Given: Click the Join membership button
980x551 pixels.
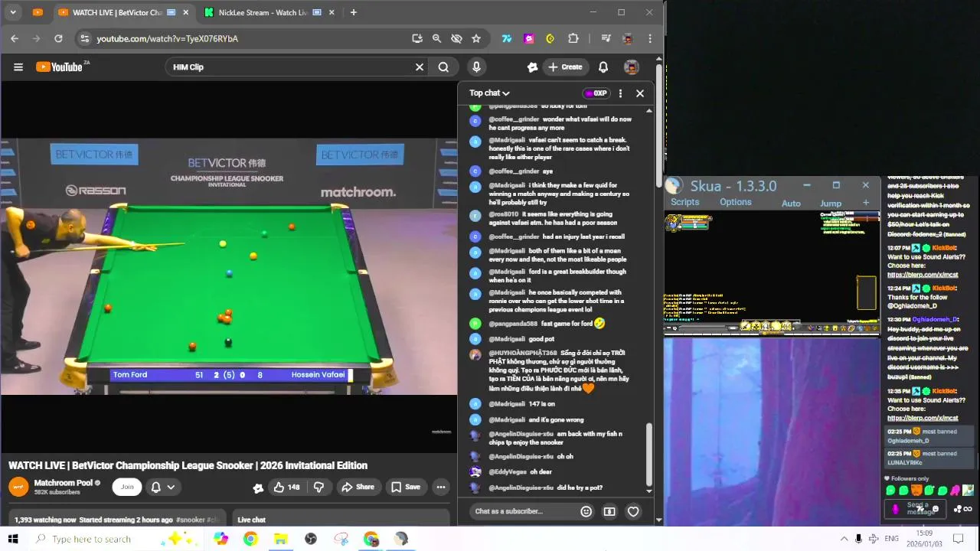Looking at the screenshot, I should [x=127, y=487].
